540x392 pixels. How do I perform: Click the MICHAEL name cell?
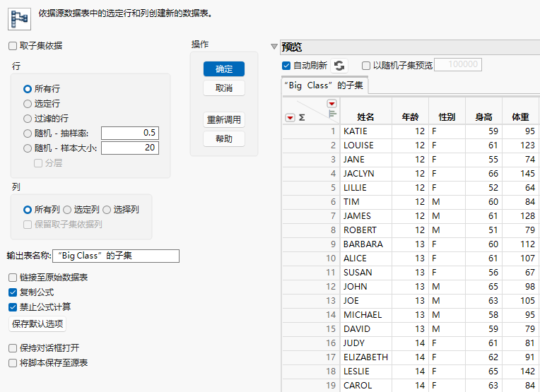coord(365,315)
